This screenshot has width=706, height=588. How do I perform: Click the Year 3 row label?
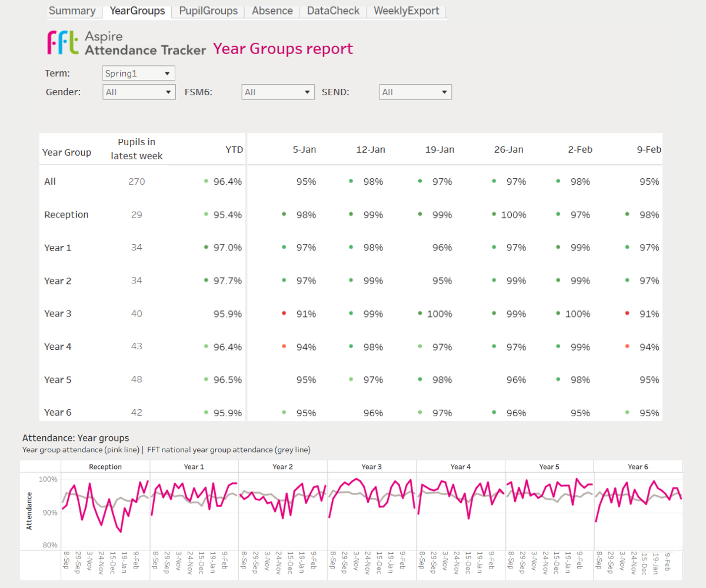pyautogui.click(x=58, y=314)
